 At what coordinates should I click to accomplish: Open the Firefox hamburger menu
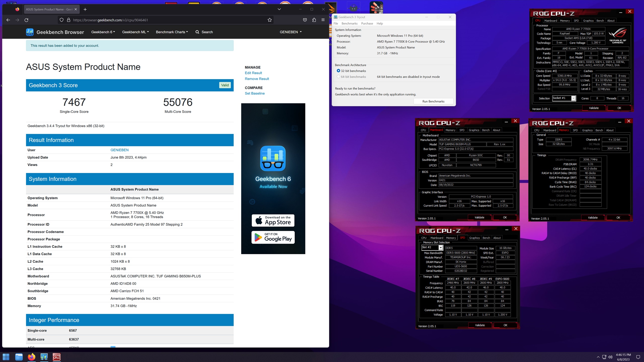[323, 20]
